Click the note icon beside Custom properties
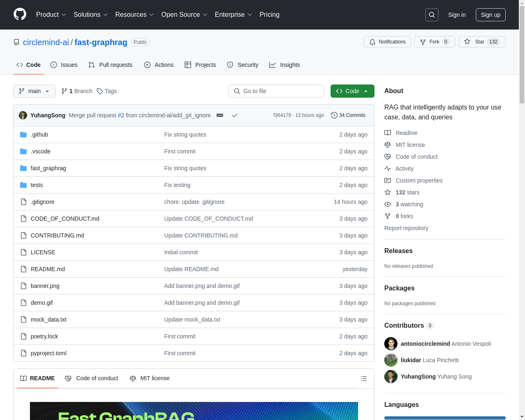This screenshot has width=525, height=420. (x=388, y=180)
